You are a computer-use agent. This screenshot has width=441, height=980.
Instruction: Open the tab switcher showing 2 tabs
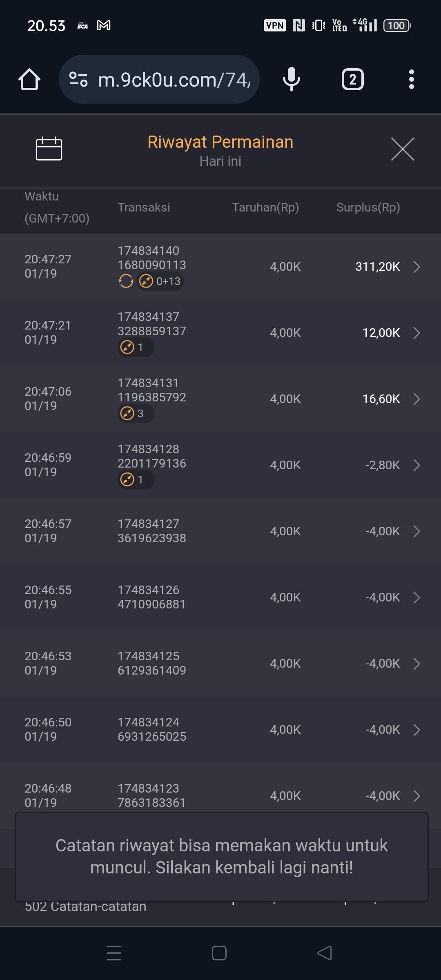click(x=352, y=79)
